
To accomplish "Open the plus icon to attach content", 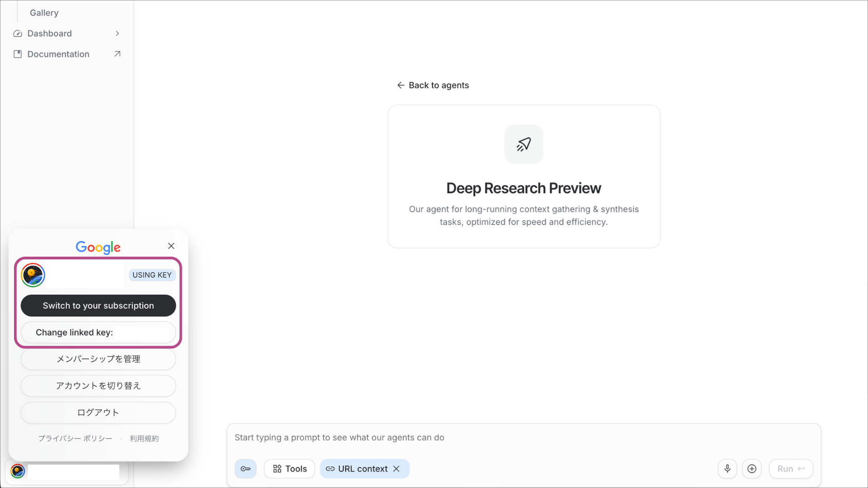I will [x=752, y=469].
